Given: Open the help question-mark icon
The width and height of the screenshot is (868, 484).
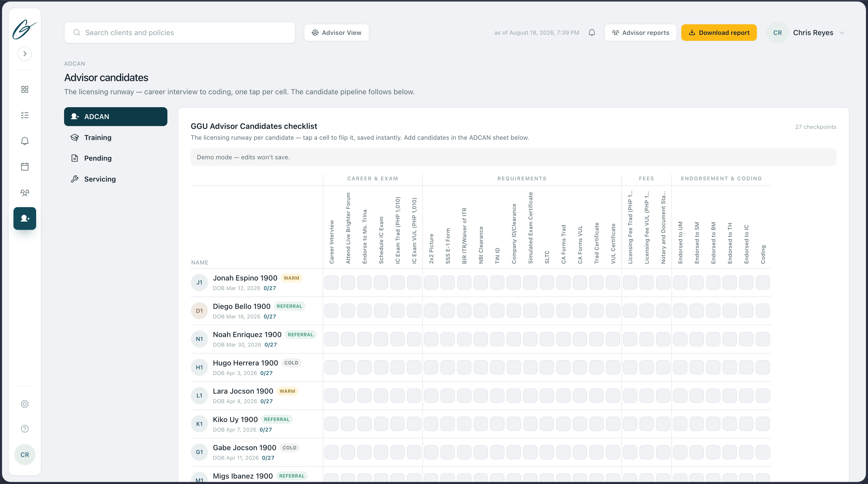Looking at the screenshot, I should (25, 428).
